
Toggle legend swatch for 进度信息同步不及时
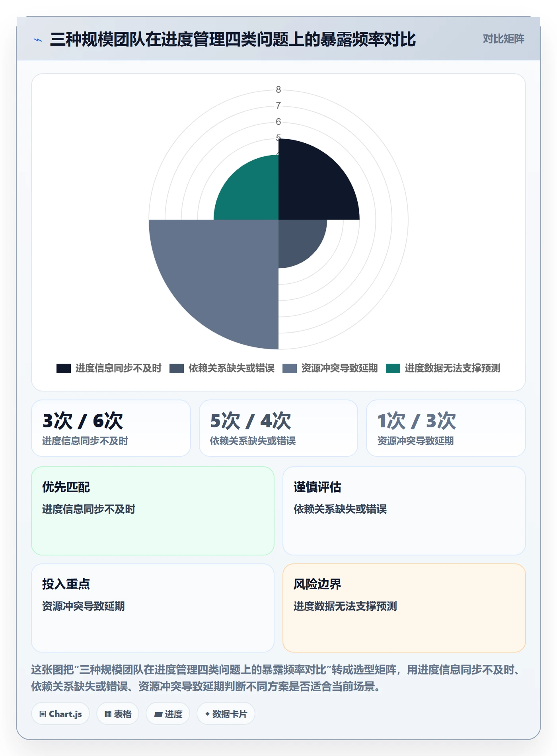click(x=64, y=368)
